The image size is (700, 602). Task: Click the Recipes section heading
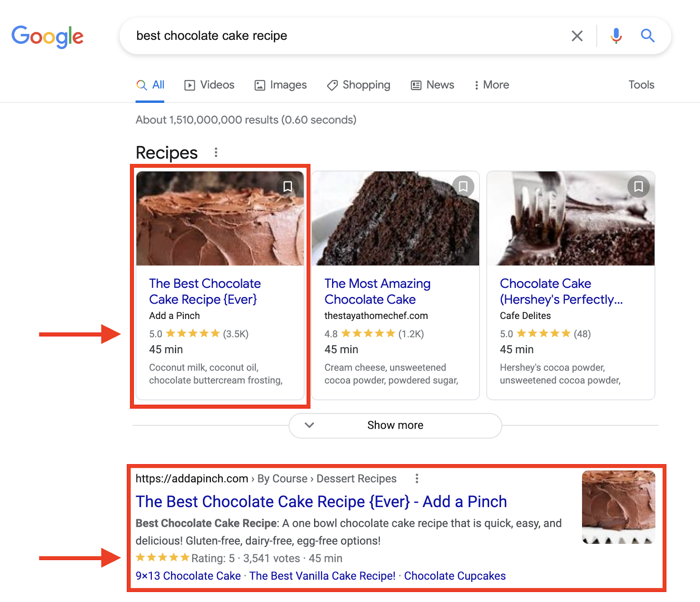tap(167, 153)
